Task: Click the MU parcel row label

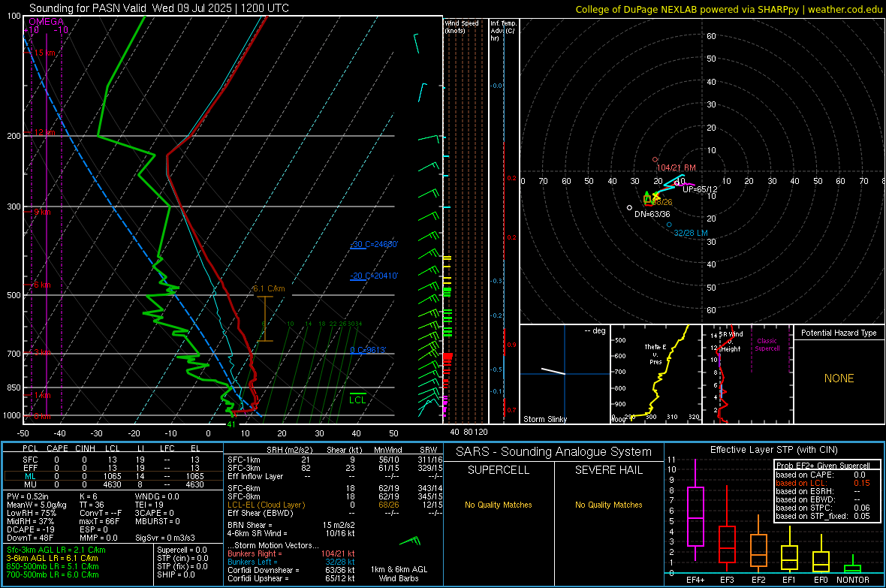Action: [x=30, y=484]
